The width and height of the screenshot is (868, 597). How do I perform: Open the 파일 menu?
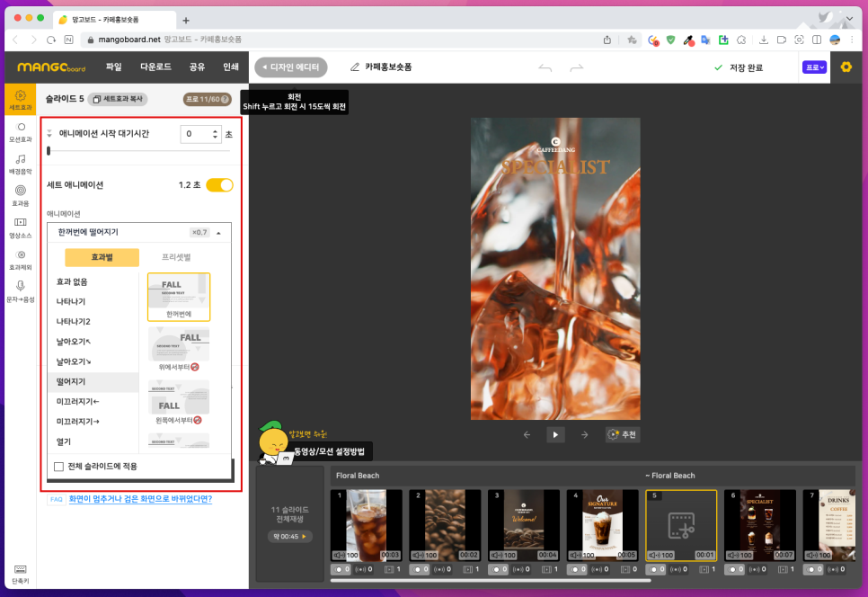pyautogui.click(x=113, y=67)
